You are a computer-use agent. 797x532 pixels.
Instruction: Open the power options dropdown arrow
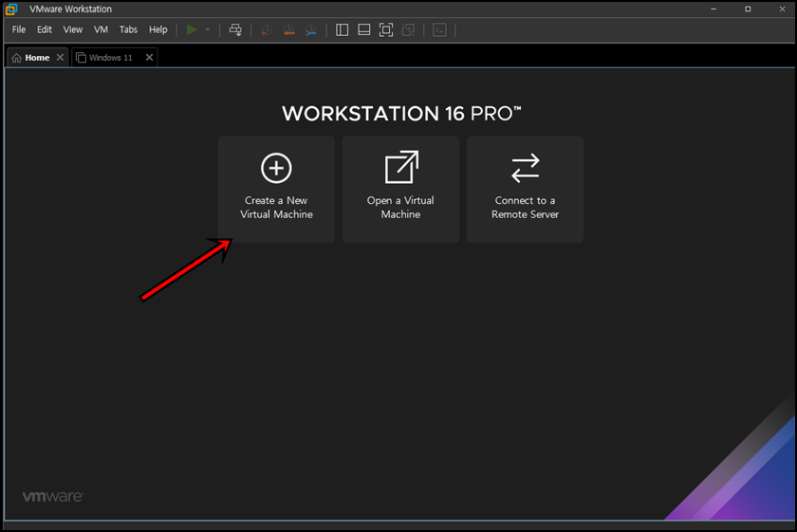coord(208,30)
